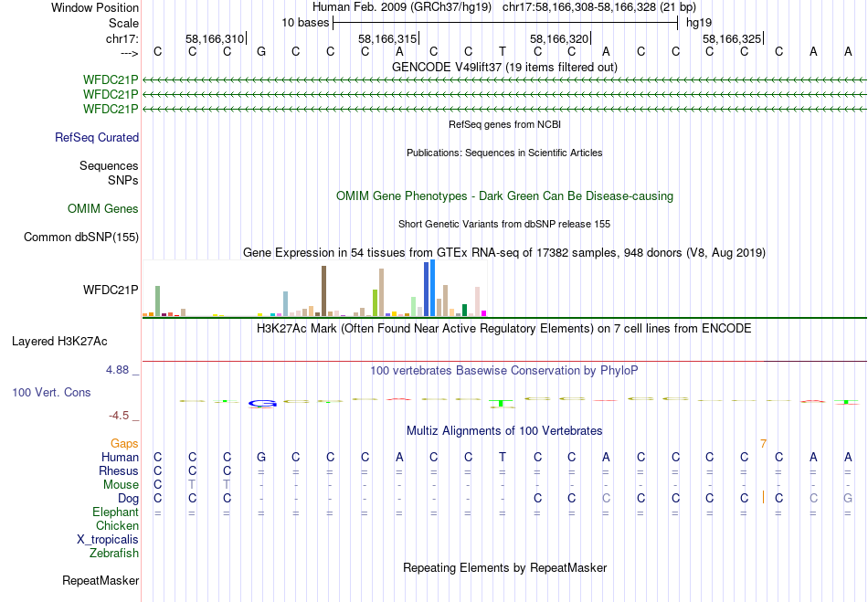Select the topmost WFDC21P GENCODE transcript label
The image size is (868, 602).
click(x=111, y=80)
